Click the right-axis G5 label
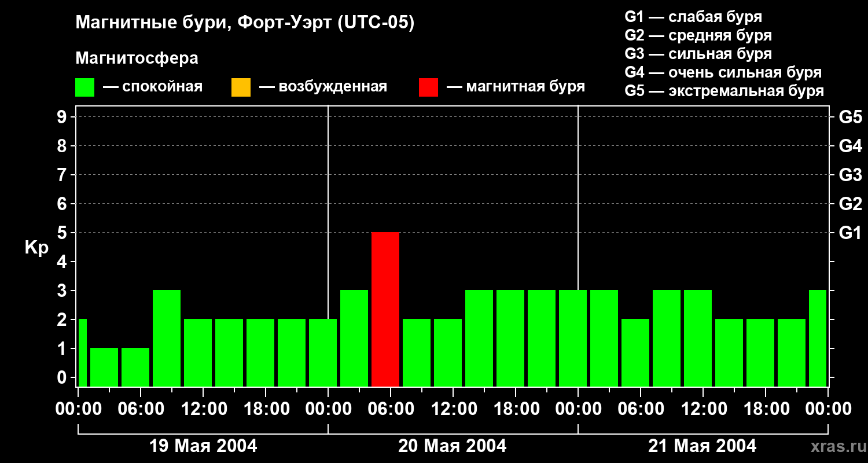 click(851, 117)
